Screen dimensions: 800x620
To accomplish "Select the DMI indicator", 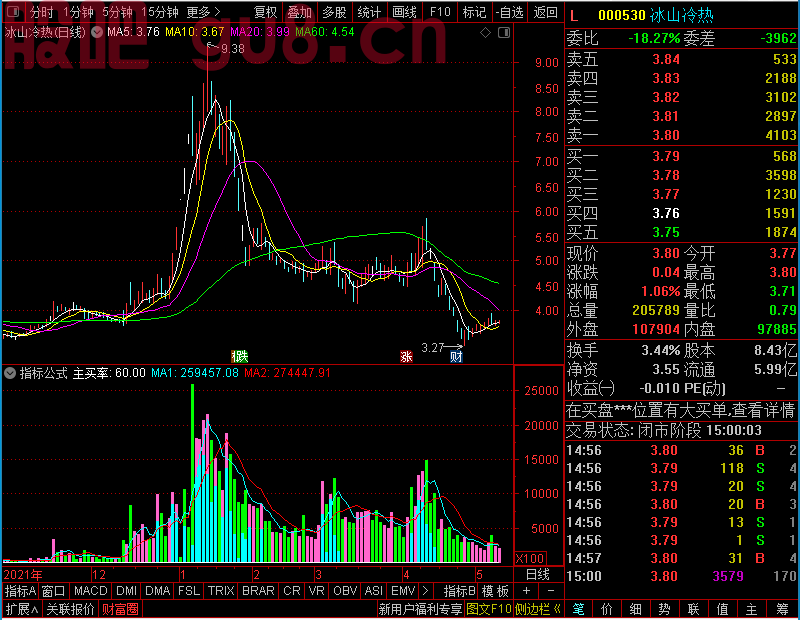I will click(x=127, y=591).
